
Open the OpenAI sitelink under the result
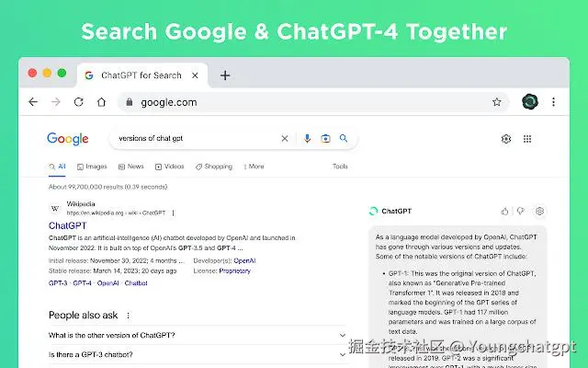[x=108, y=283]
